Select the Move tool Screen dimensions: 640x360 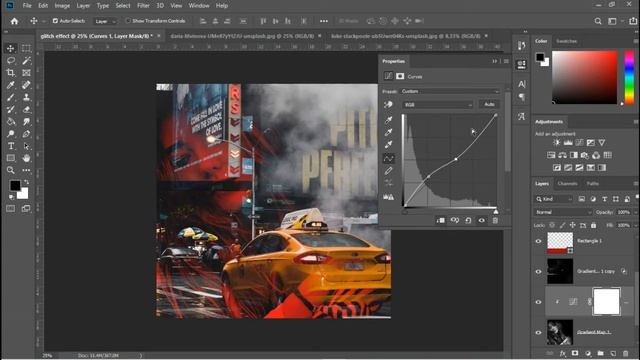(x=11, y=49)
